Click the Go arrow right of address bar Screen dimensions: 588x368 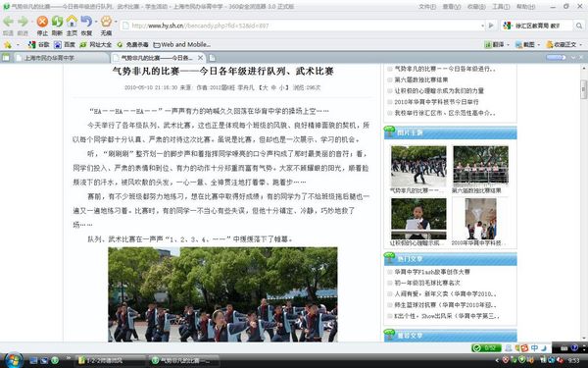491,26
